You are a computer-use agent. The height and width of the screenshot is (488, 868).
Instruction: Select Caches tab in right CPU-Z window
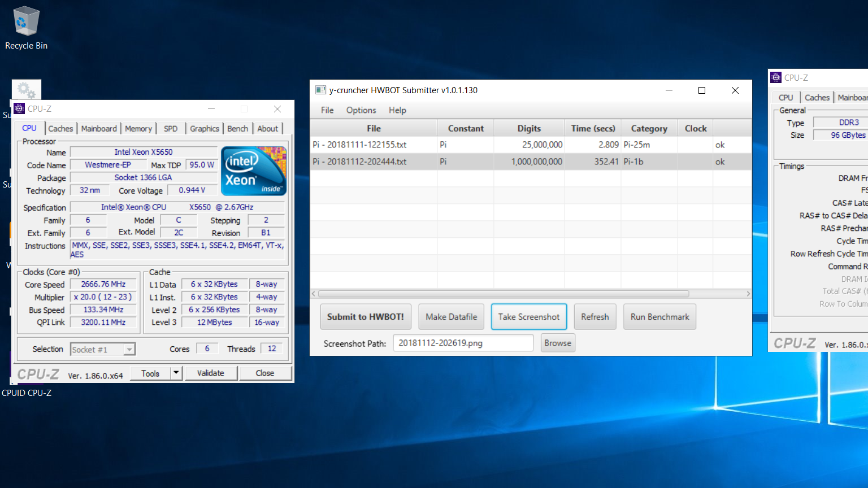(817, 98)
